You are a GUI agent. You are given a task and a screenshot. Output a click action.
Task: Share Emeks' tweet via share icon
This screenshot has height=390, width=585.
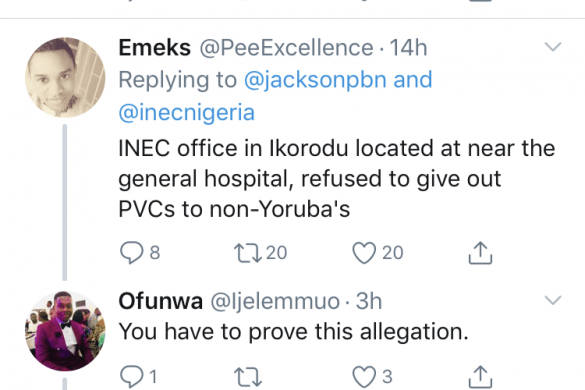point(480,253)
